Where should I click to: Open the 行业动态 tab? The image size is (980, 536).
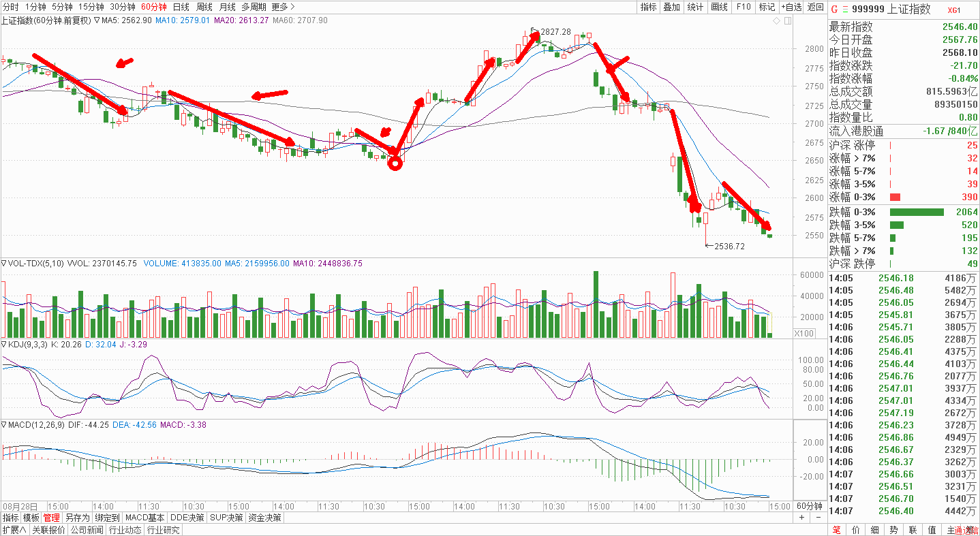[x=125, y=530]
